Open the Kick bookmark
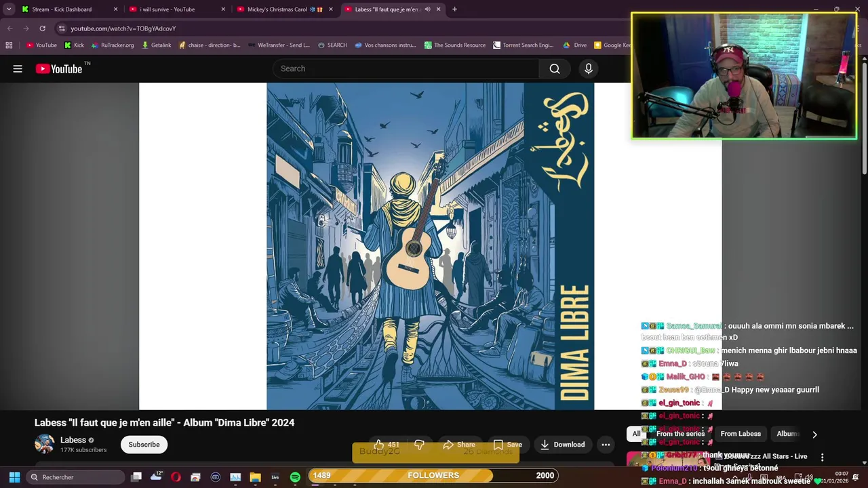 tap(74, 45)
